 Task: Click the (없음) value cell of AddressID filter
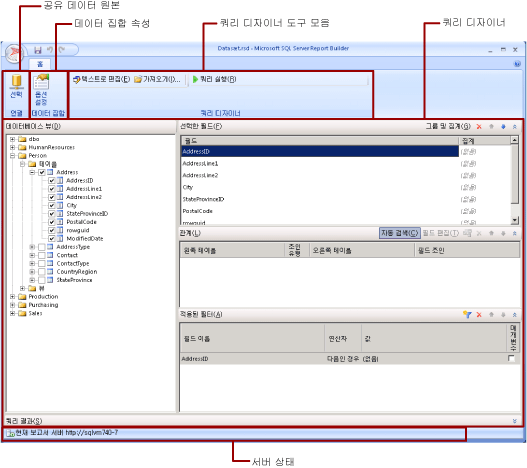[x=434, y=359]
